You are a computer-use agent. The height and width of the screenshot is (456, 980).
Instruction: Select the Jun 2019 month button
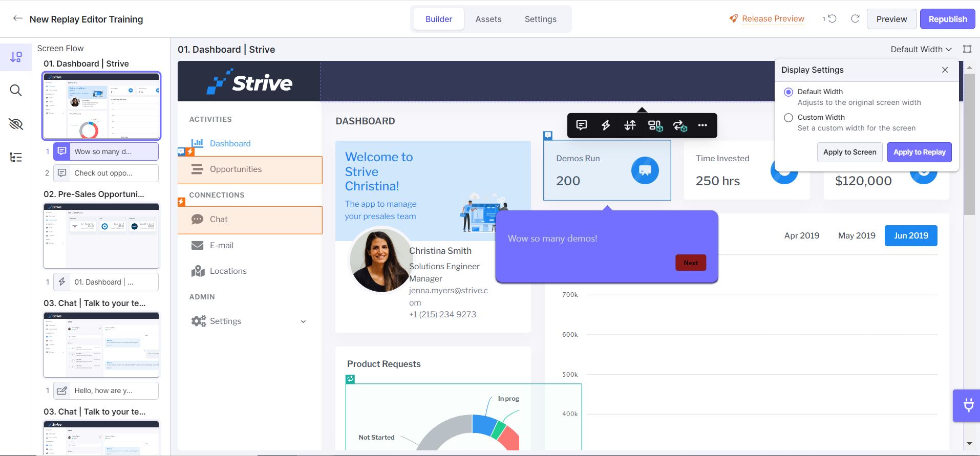pyautogui.click(x=911, y=235)
